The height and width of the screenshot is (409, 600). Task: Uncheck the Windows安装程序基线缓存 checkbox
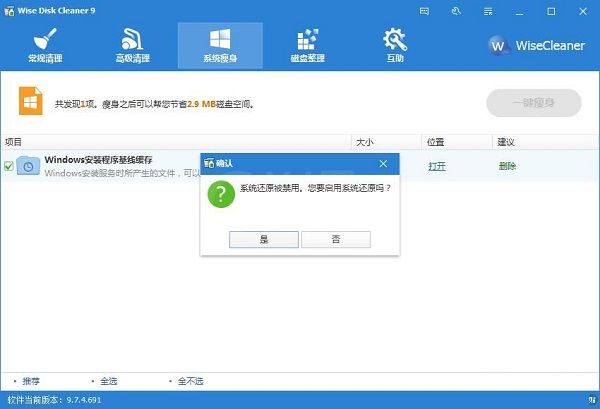9,166
